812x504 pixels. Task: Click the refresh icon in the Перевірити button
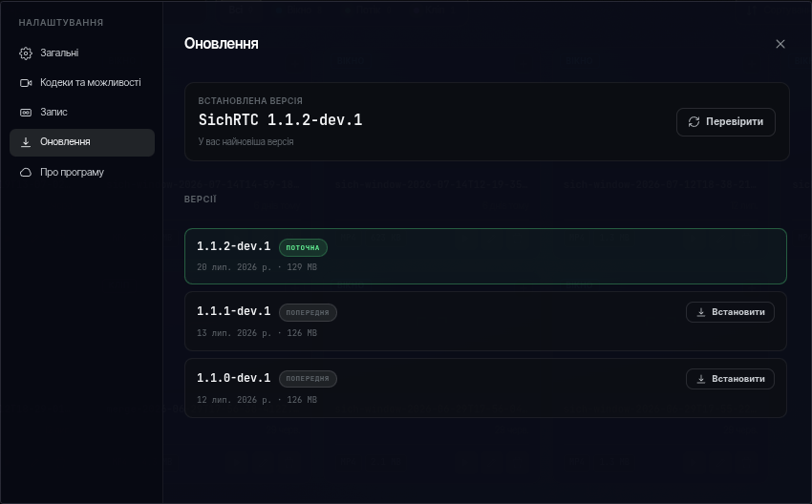click(x=694, y=121)
